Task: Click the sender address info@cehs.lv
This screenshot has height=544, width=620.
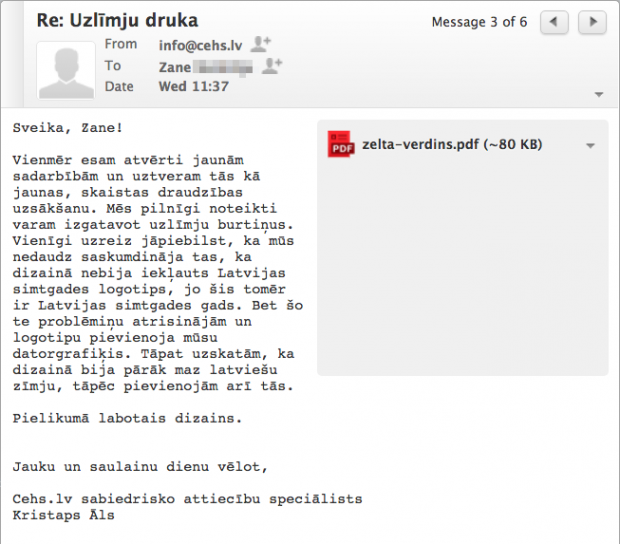Action: click(x=201, y=45)
